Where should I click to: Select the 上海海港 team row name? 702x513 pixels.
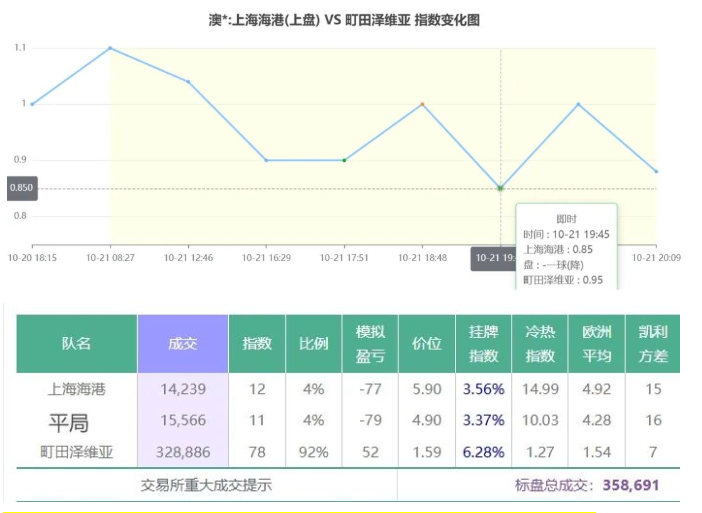point(76,389)
